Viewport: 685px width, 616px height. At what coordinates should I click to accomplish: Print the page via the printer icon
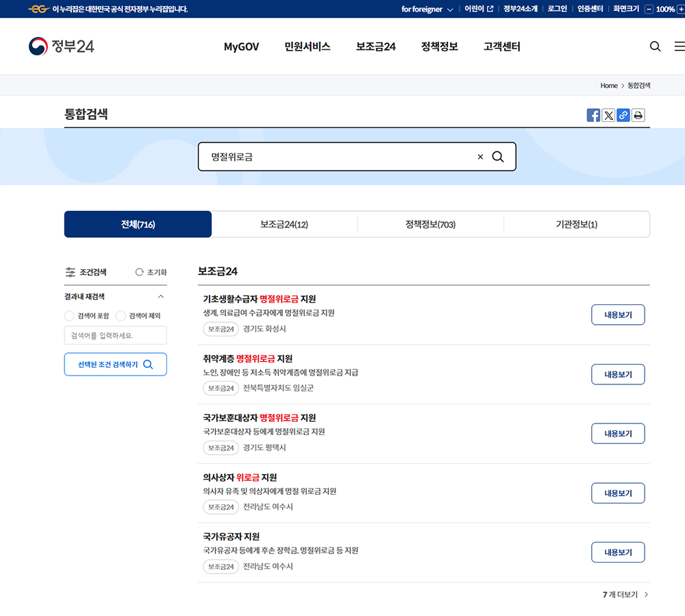tap(638, 115)
